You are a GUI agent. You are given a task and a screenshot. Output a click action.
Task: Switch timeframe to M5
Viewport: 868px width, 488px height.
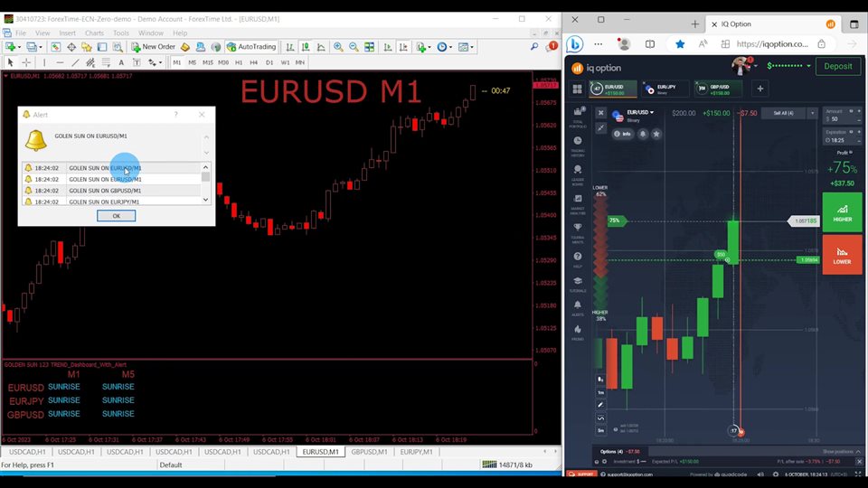[192, 62]
